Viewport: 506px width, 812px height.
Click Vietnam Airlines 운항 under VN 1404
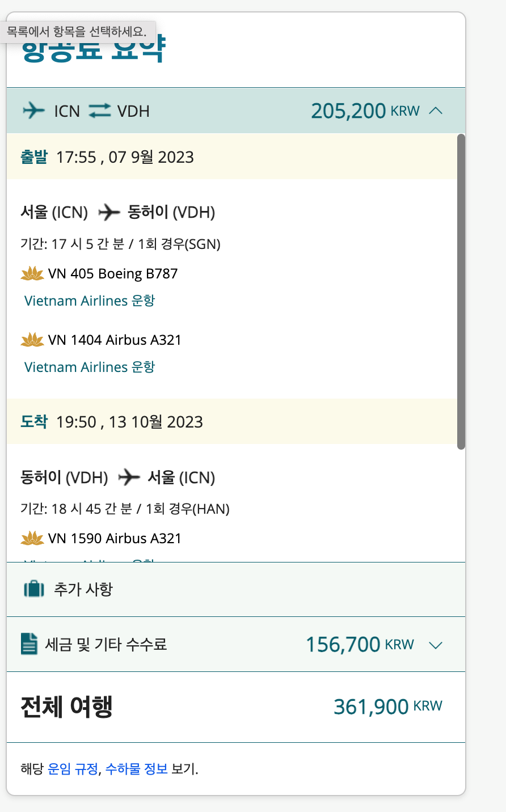point(90,367)
